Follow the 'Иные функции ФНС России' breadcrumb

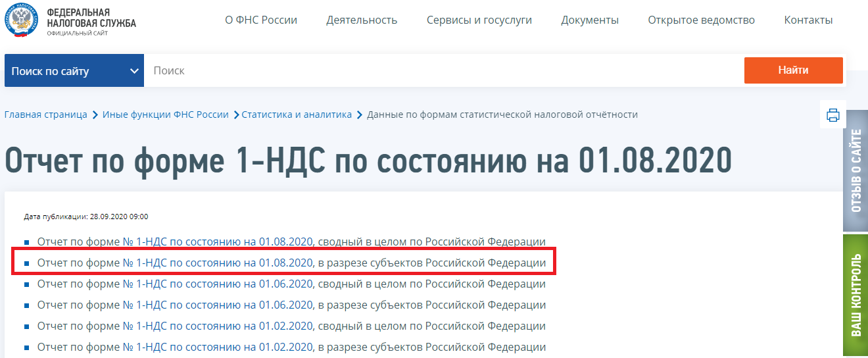coord(165,115)
